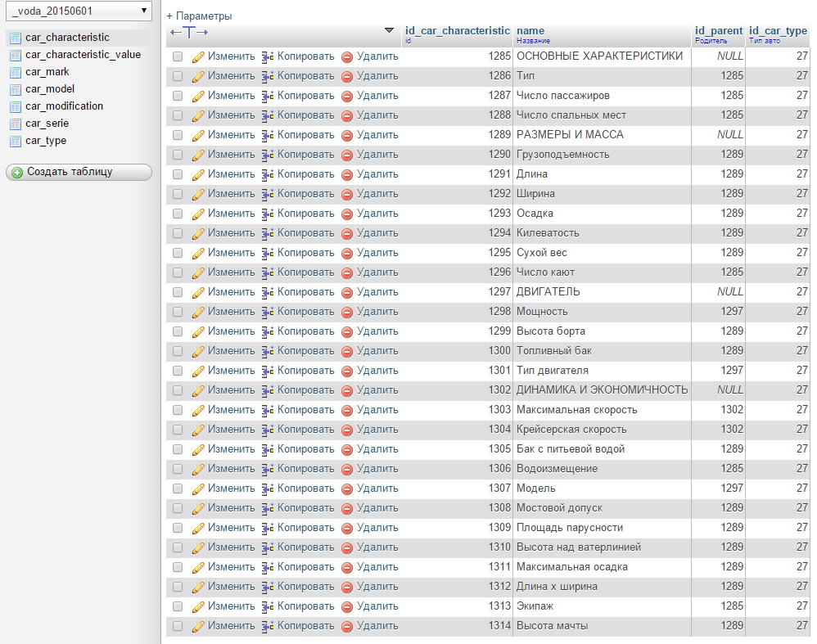Viewport: 817px width, 644px height.
Task: Open the car_characteristic_value table
Action: tap(83, 55)
